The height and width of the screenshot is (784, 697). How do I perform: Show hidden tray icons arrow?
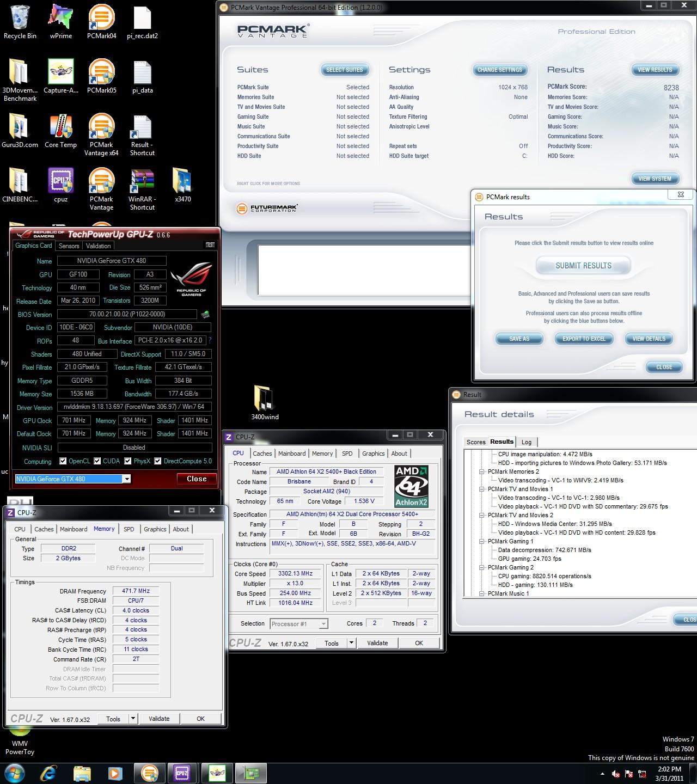tap(602, 774)
